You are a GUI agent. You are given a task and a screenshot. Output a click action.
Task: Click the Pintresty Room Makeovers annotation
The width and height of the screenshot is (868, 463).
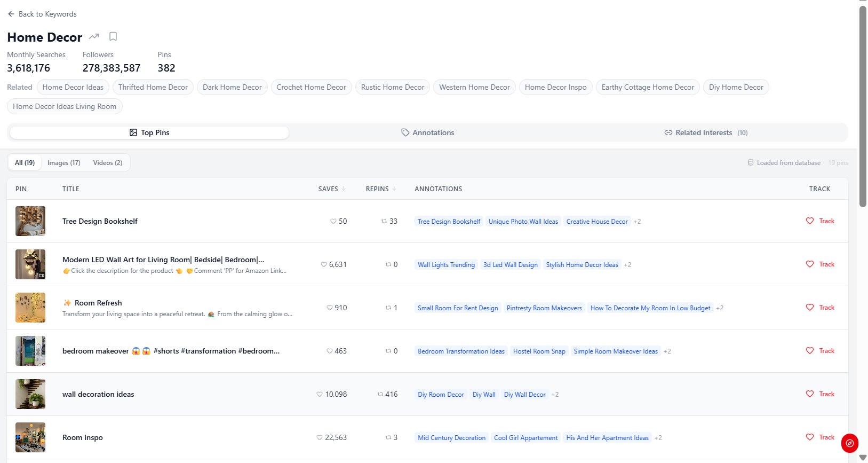544,308
